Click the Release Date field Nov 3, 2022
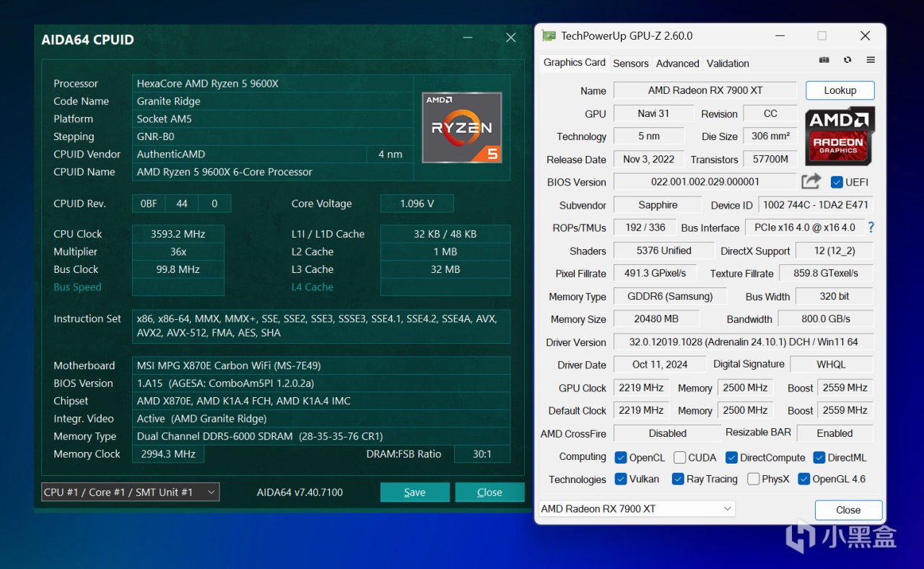 [649, 160]
